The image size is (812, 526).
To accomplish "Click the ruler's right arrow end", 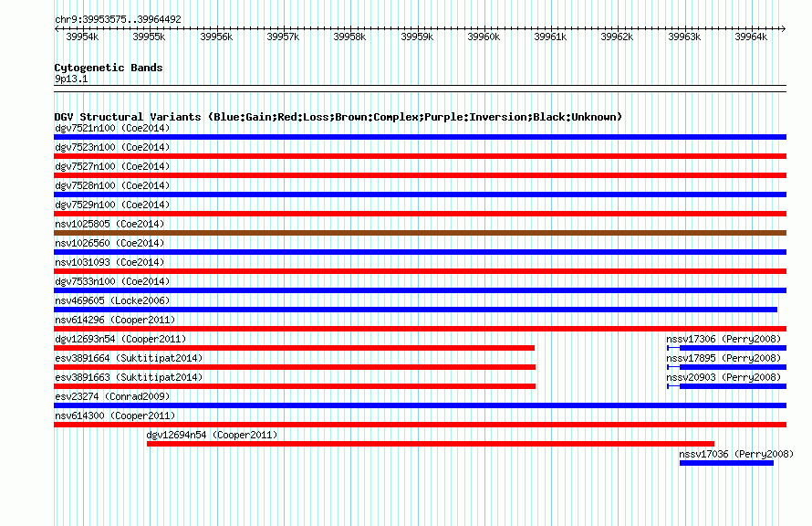I will (x=784, y=28).
